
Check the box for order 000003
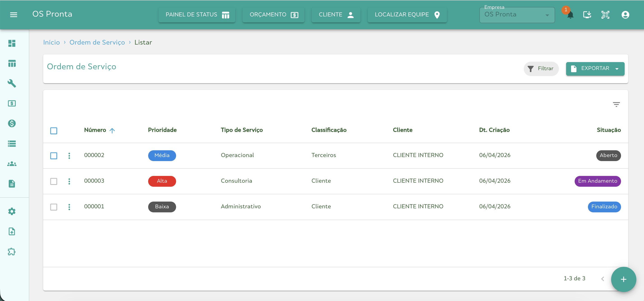tap(54, 181)
